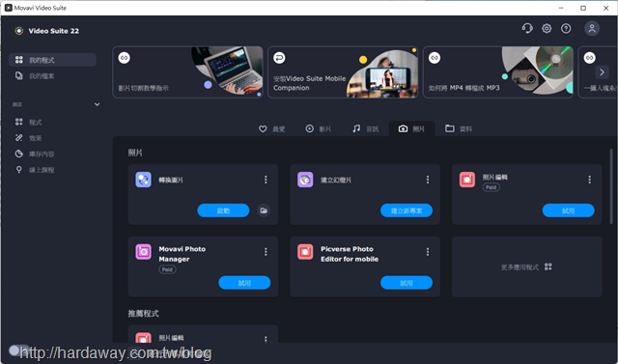
Task: Click the 更多應用程式 grid icon
Action: [548, 266]
